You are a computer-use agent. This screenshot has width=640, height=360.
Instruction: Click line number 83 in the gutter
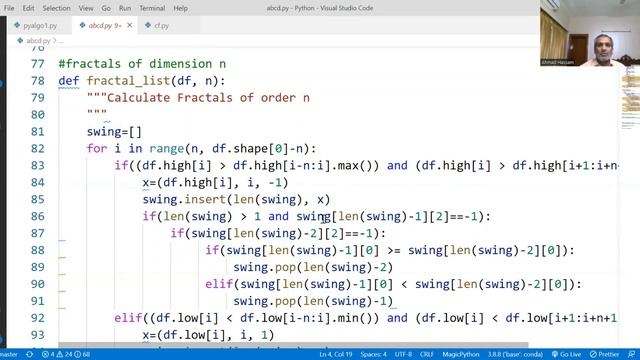click(38, 165)
